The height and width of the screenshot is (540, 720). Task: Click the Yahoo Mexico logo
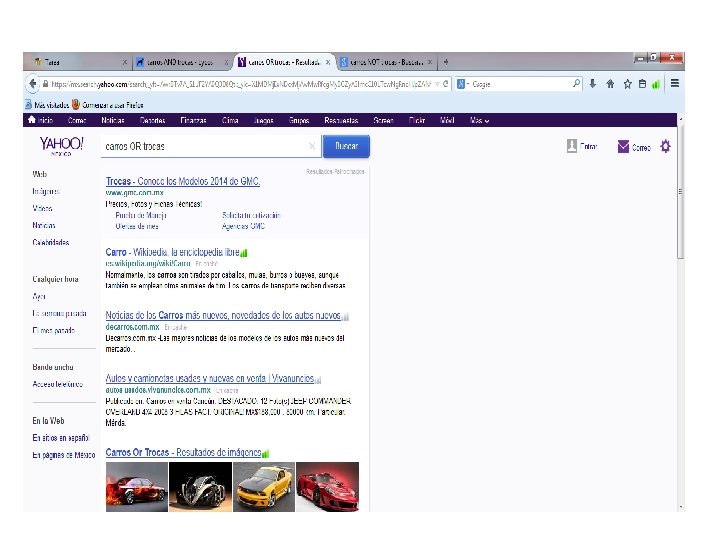tap(61, 146)
